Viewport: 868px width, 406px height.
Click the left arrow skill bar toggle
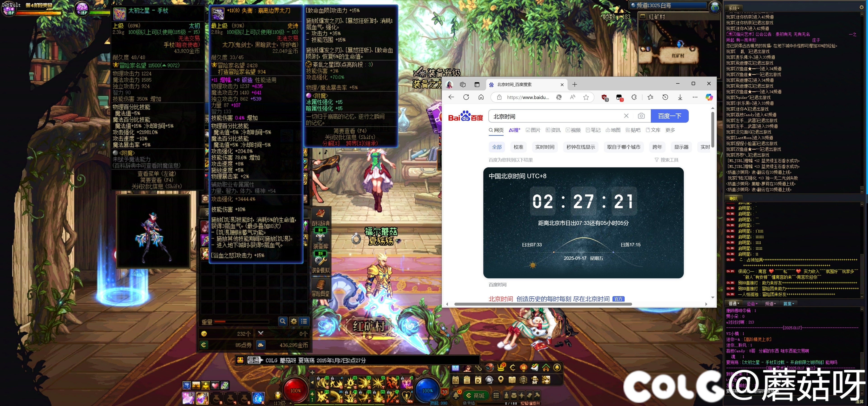coord(312,383)
